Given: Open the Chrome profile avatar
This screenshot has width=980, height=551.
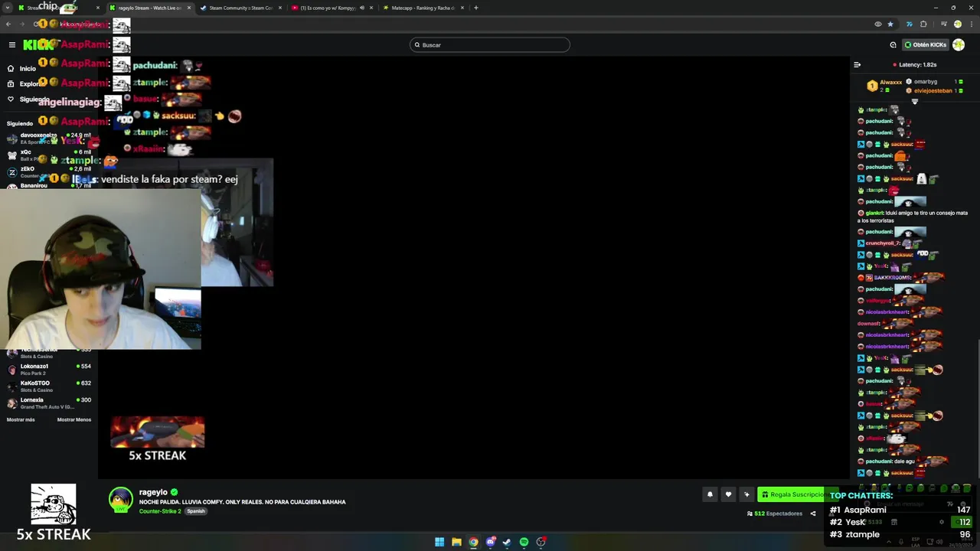Looking at the screenshot, I should pos(957,24).
